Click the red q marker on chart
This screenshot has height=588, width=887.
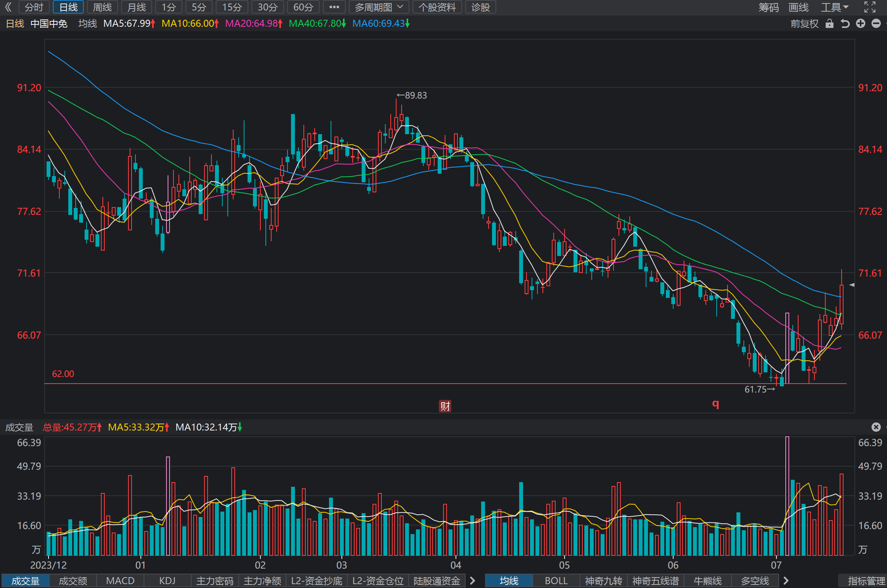715,404
